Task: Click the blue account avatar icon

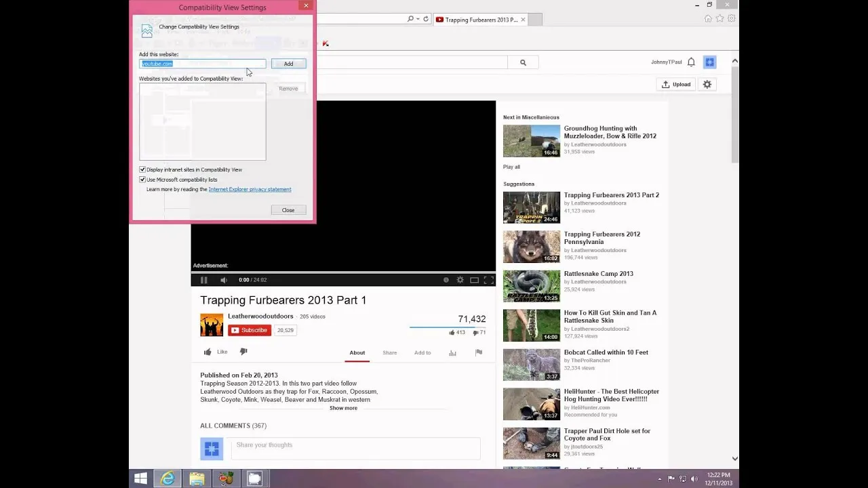Action: click(709, 62)
